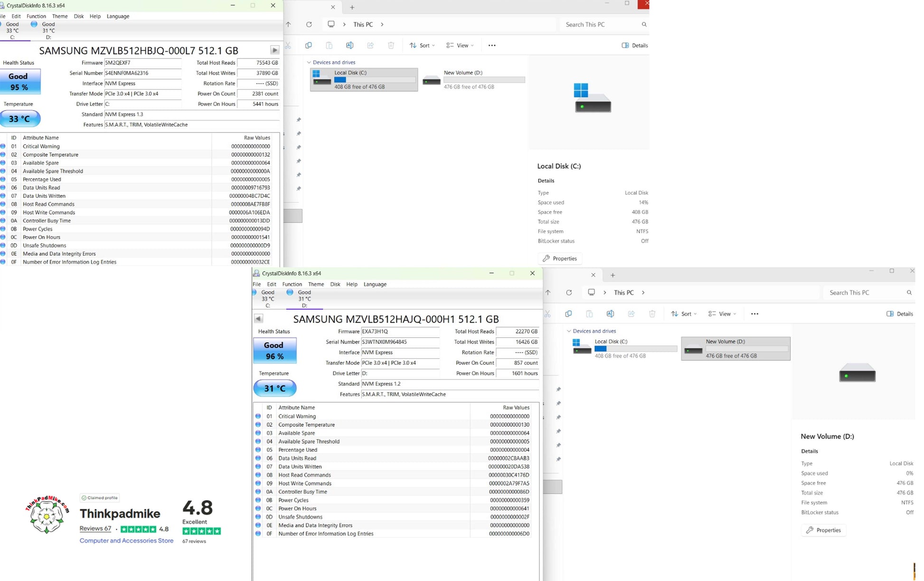Click Computer and Accessories Store link
924x581 pixels.
pos(126,541)
